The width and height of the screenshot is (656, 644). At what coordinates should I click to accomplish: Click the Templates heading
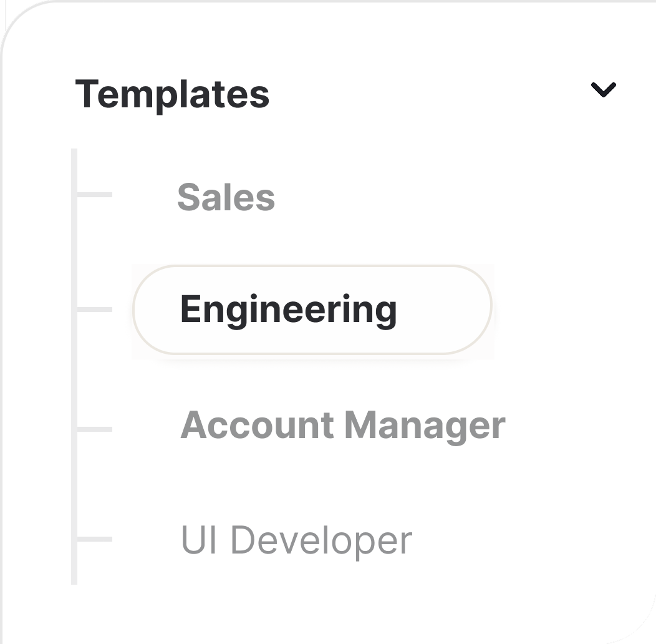pos(175,94)
